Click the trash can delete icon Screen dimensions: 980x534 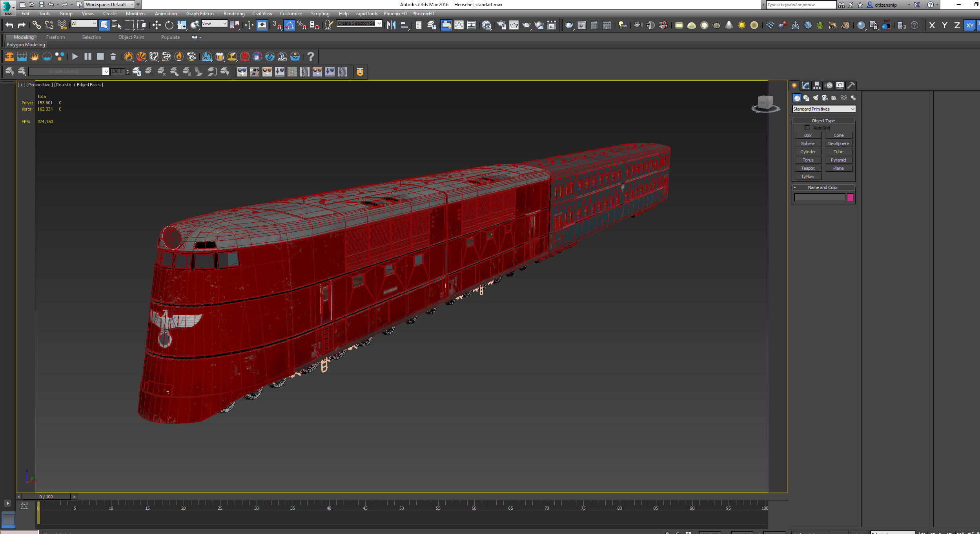point(113,56)
